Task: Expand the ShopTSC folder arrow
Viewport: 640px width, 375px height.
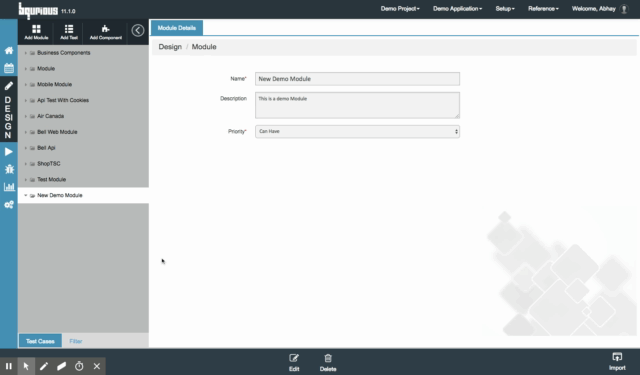Action: tap(25, 164)
